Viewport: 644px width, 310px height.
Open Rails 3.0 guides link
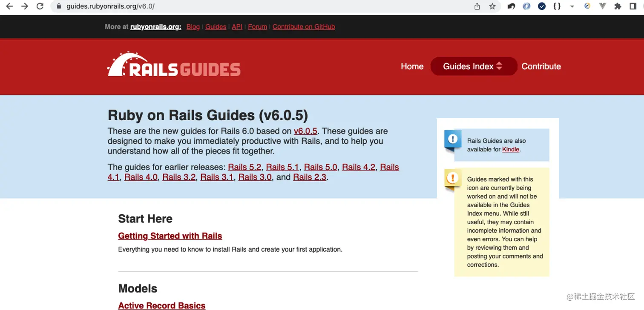click(x=255, y=177)
